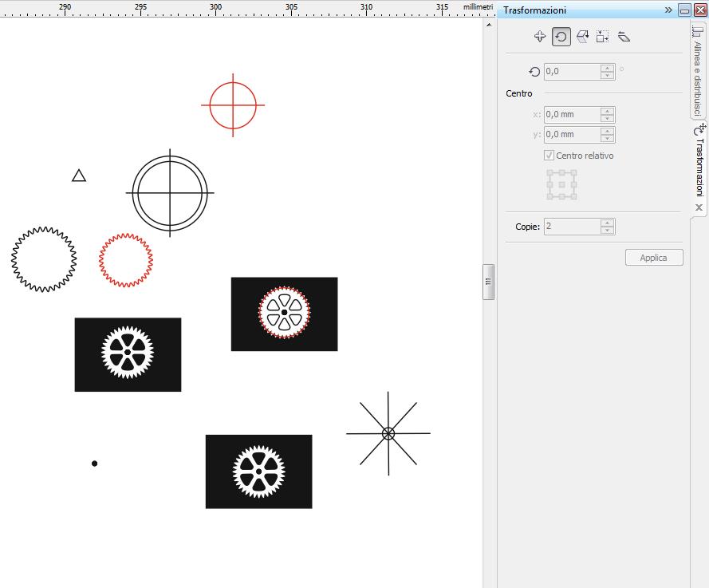Select the black double-circle crosshair object
Viewport: 709px width, 588px height.
pyautogui.click(x=170, y=193)
